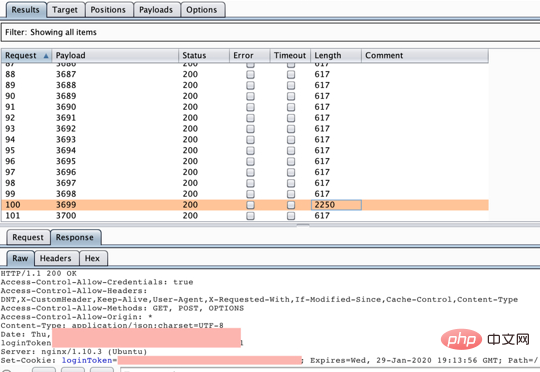Toggle Error checkbox for request 90
540x372 pixels.
[250, 96]
